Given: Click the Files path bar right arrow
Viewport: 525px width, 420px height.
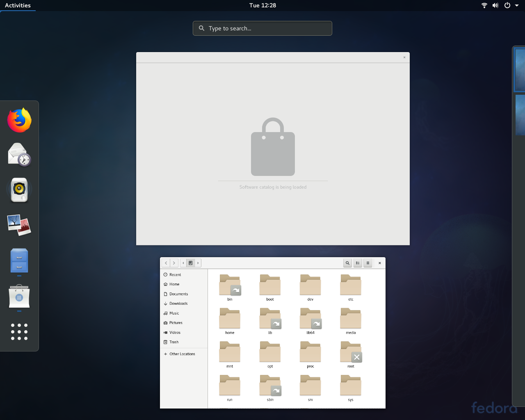Looking at the screenshot, I should (198, 263).
